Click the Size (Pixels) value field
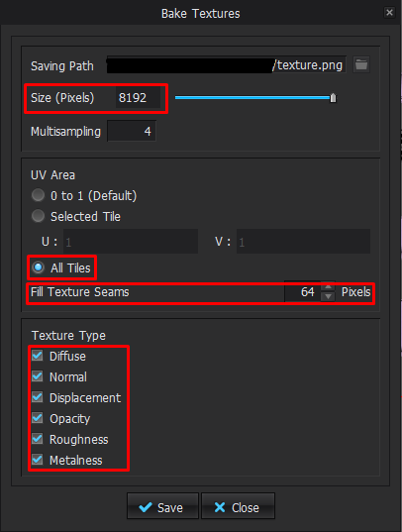Image resolution: width=402 pixels, height=532 pixels. coord(138,98)
